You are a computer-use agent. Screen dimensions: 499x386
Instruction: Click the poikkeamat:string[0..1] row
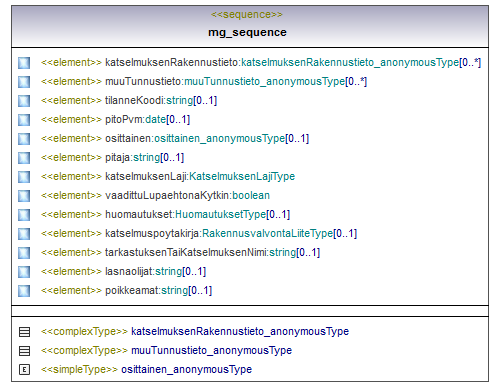pos(126,291)
